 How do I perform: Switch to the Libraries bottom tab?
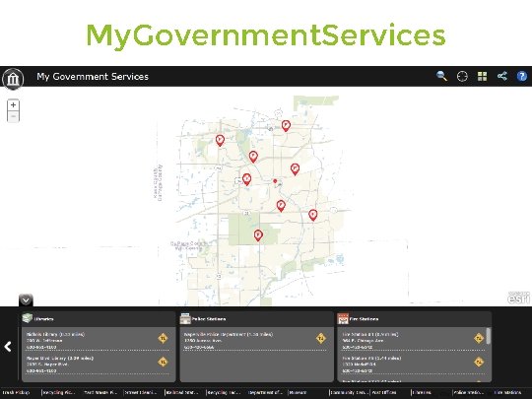422,392
